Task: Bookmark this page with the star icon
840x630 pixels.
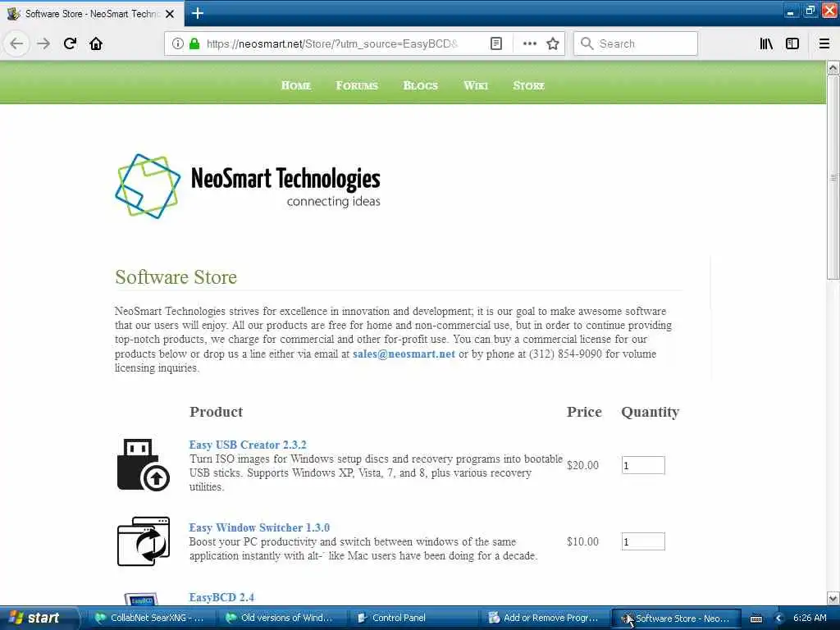Action: point(553,44)
